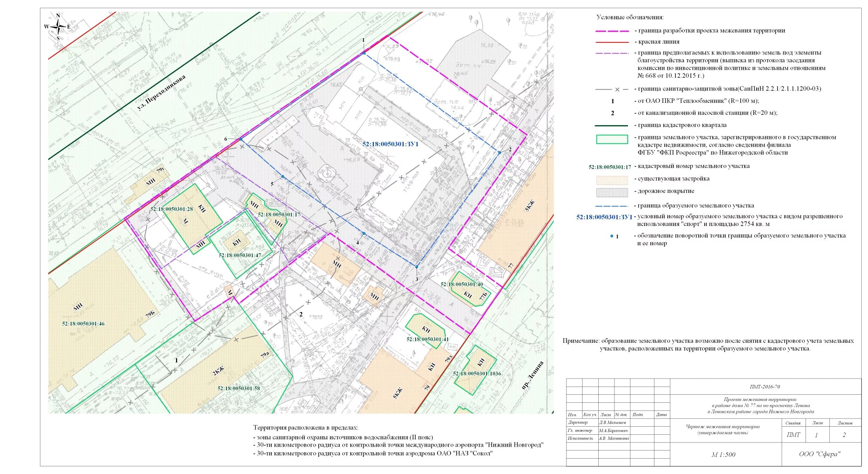Click the ПМТ-2016-70 document code

point(765,387)
